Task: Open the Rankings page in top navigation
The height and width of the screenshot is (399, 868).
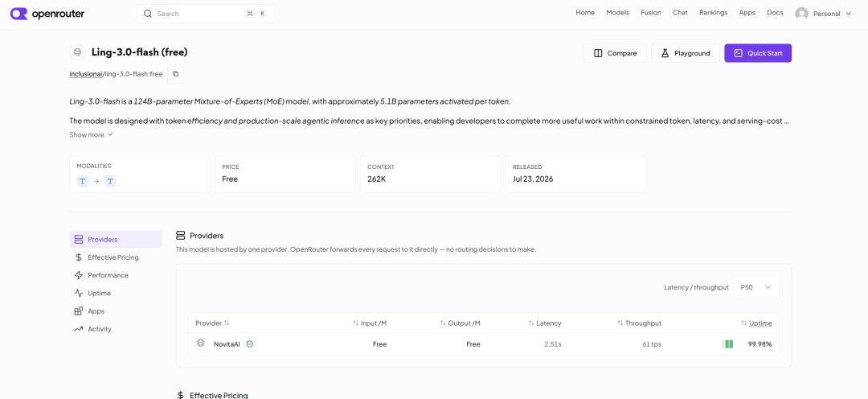Action: (713, 13)
